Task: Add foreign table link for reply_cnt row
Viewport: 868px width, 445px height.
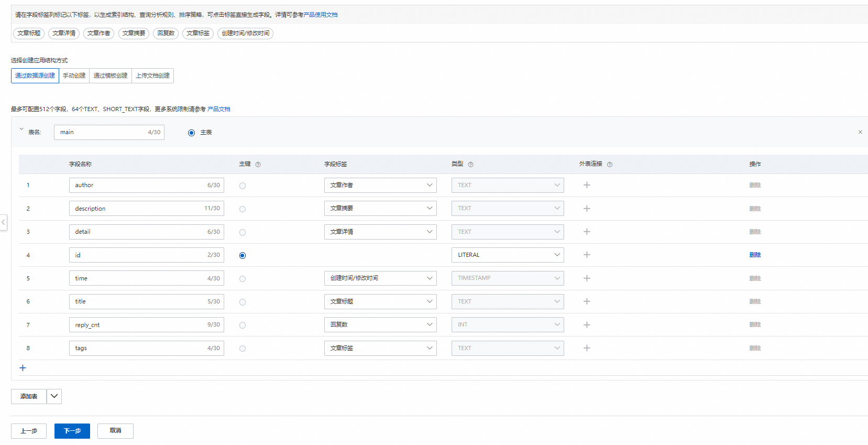Action: pos(587,325)
